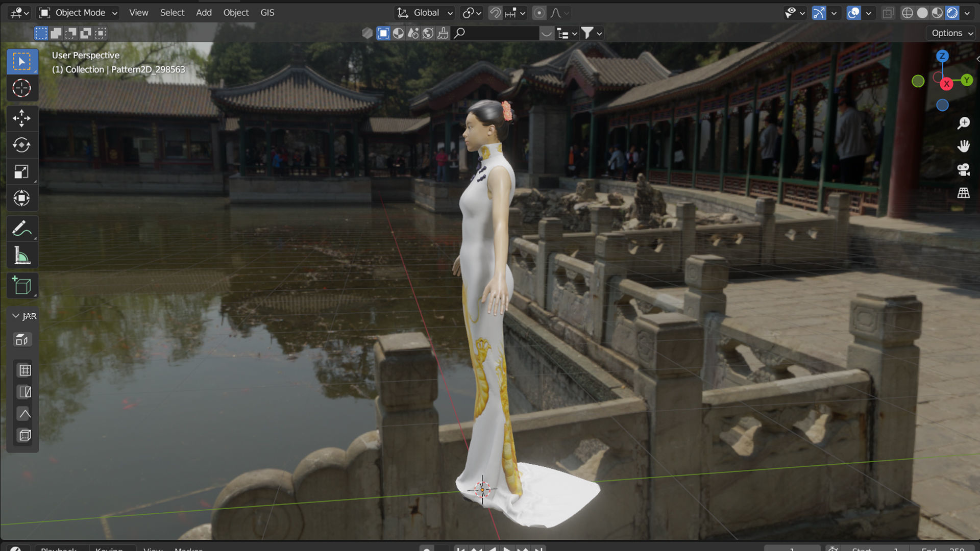Toggle snapping magnet icon
Image resolution: width=980 pixels, height=551 pixels.
pyautogui.click(x=495, y=13)
